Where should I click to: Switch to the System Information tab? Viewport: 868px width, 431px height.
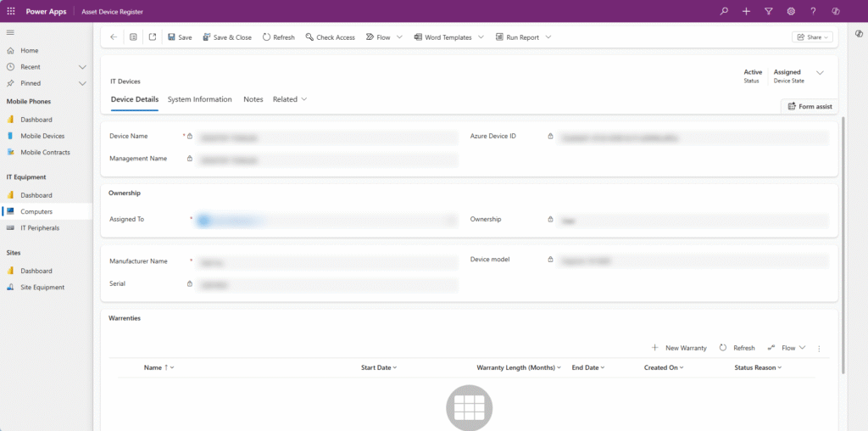point(199,99)
